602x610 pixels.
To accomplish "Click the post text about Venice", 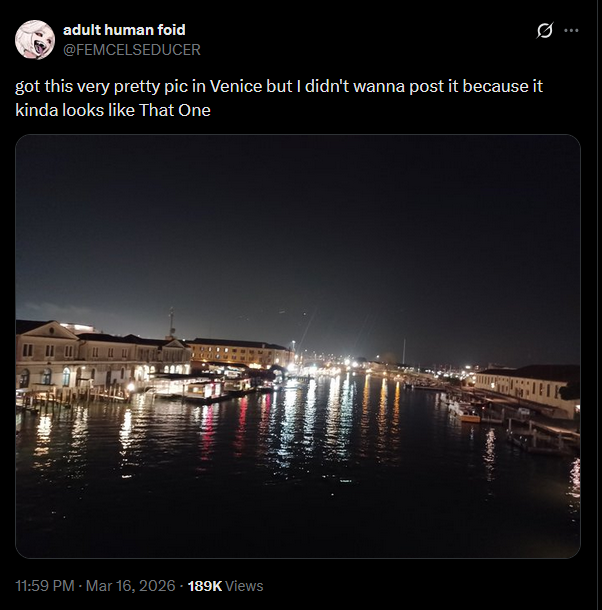I will tap(279, 98).
